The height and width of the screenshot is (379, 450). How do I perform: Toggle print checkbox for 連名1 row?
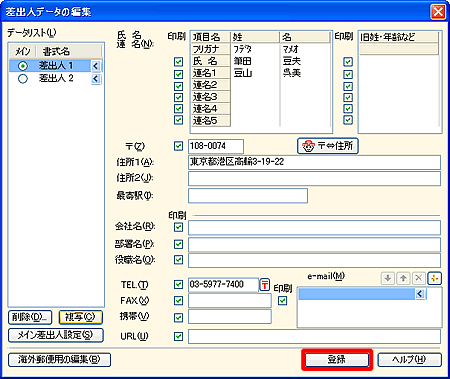[178, 74]
